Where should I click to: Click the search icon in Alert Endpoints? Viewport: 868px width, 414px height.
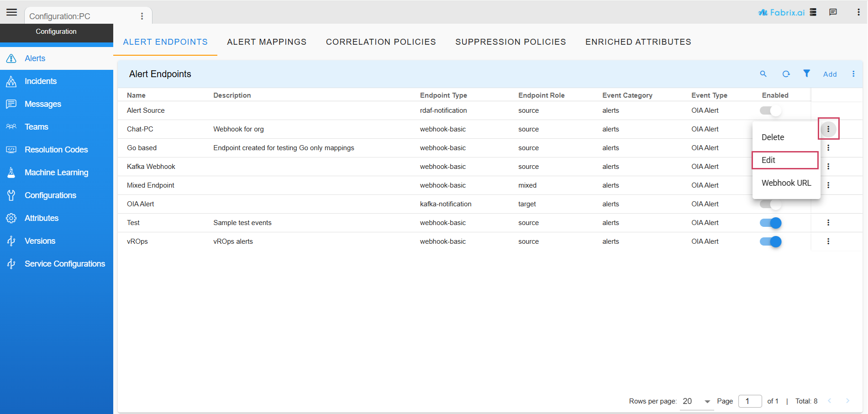763,74
